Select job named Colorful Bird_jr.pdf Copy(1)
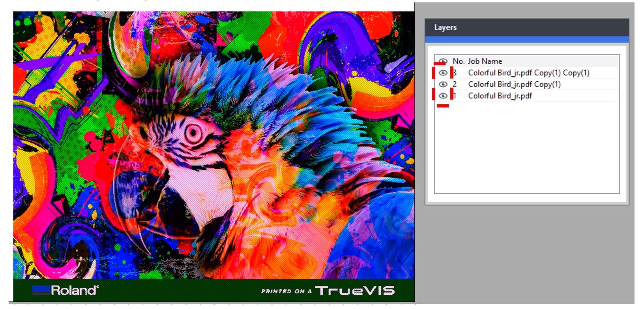Viewport: 644px width, 309px height. pos(514,84)
